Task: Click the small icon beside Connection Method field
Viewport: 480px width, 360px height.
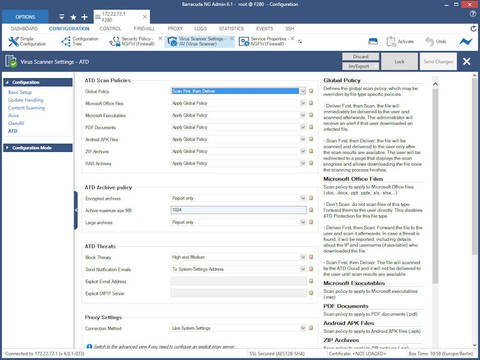Action: point(311,328)
